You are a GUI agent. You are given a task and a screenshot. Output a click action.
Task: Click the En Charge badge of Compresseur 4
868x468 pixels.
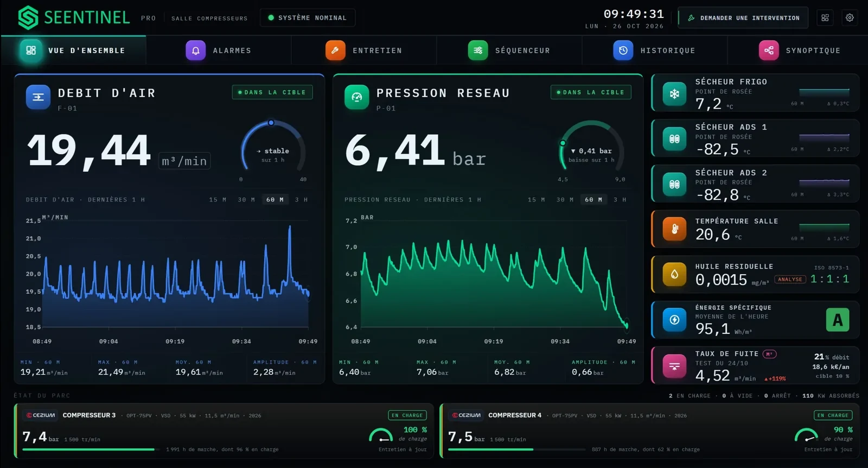point(833,415)
